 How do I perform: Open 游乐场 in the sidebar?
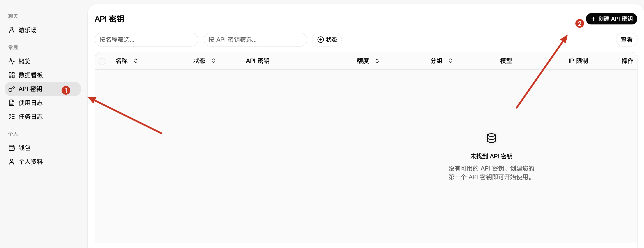tap(43, 30)
